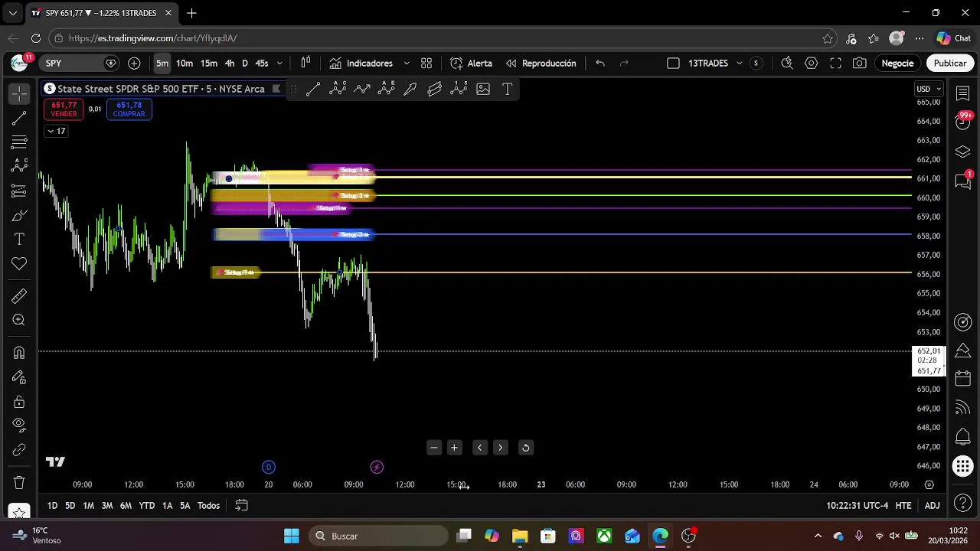Expand the timeframe interval dropdown
The height and width of the screenshot is (551, 980).
(279, 64)
